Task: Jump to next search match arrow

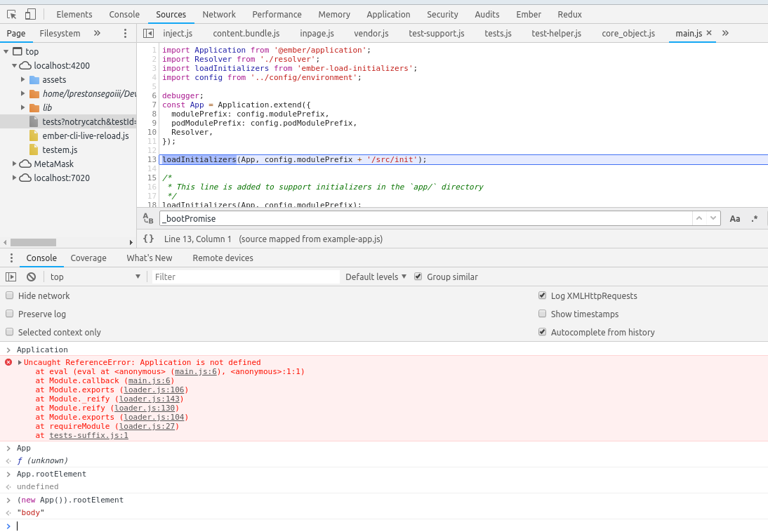Action: (713, 218)
